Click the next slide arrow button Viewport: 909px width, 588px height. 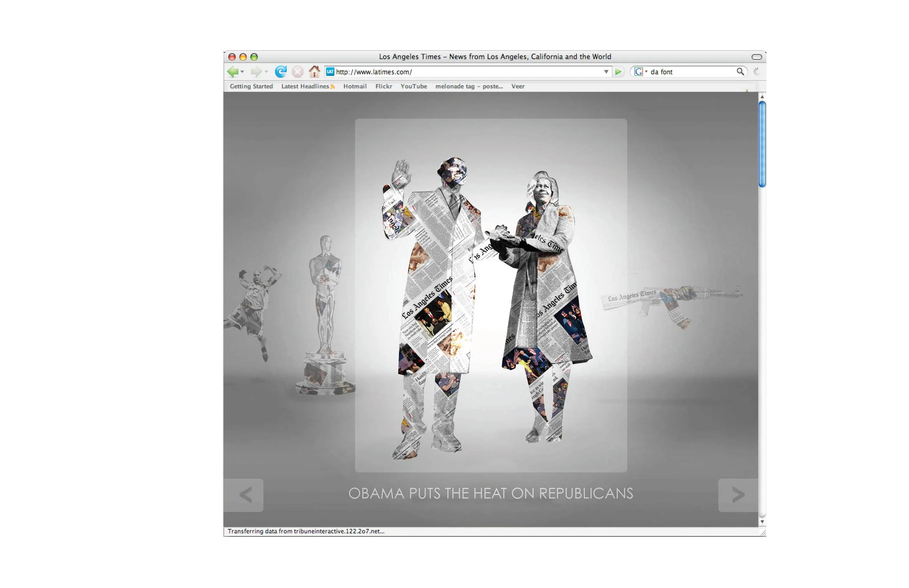tap(737, 495)
